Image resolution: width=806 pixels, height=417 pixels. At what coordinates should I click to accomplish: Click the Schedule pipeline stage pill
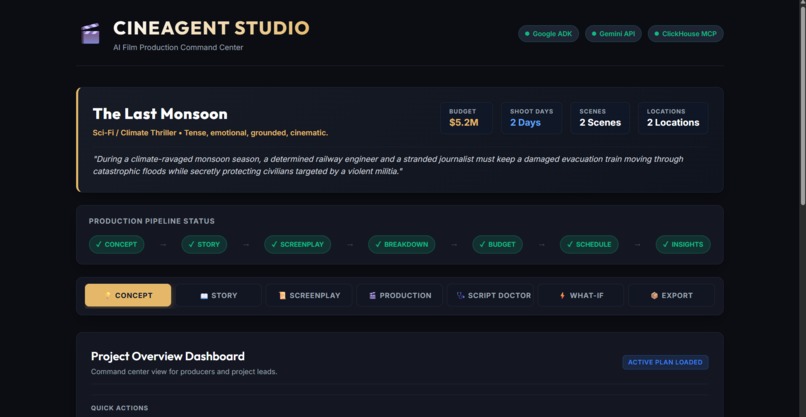coord(589,245)
